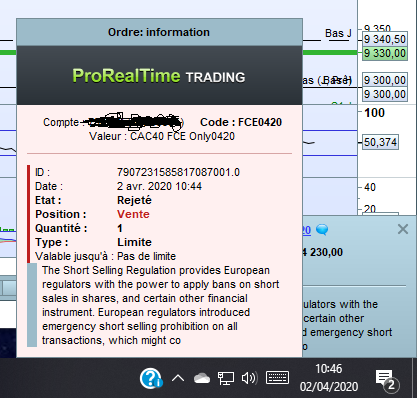
Task: Open the touch keyboard icon
Action: (x=277, y=378)
